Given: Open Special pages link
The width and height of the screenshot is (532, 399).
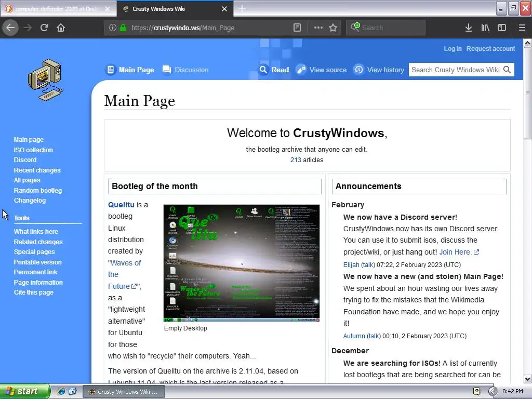Looking at the screenshot, I should (x=34, y=252).
